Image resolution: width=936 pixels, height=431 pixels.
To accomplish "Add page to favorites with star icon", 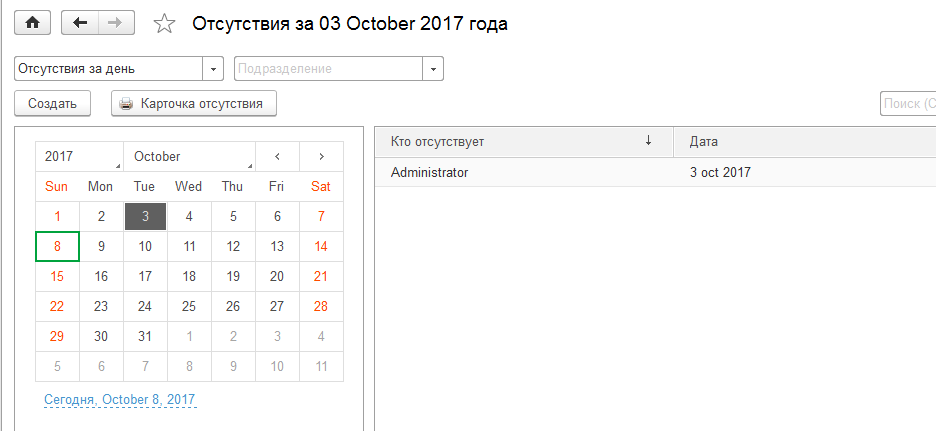I will coord(164,24).
